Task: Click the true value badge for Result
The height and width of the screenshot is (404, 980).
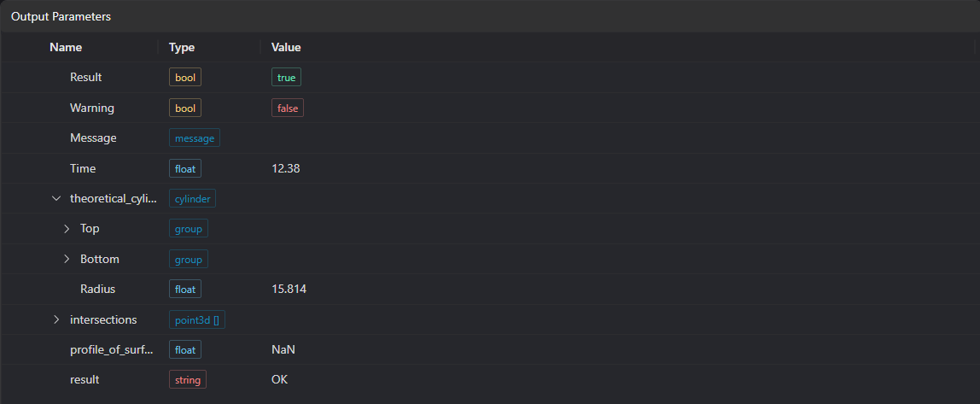Action: coord(286,77)
